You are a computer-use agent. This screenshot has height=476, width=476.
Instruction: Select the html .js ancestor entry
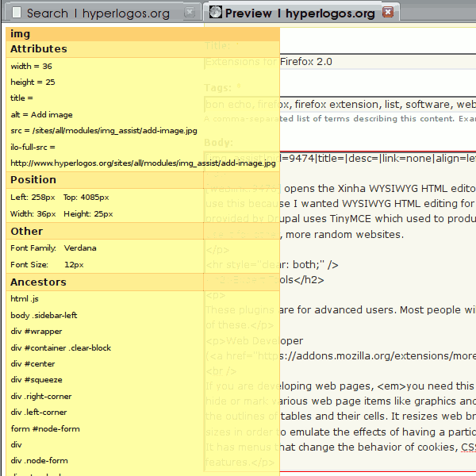[x=25, y=299]
